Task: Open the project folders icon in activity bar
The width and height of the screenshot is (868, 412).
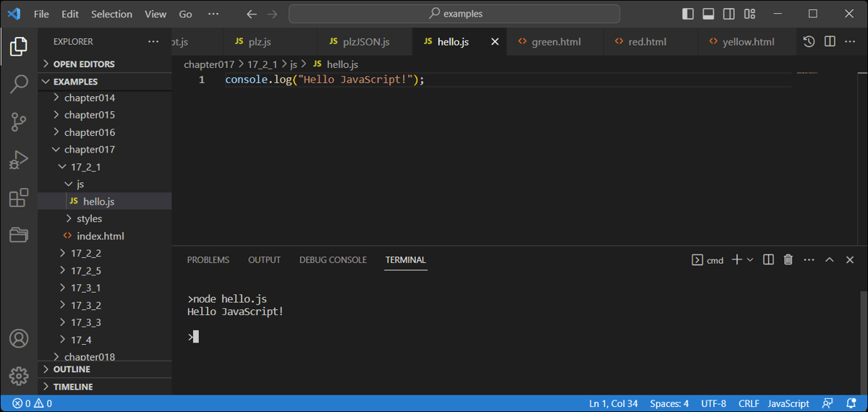Action: point(19,234)
